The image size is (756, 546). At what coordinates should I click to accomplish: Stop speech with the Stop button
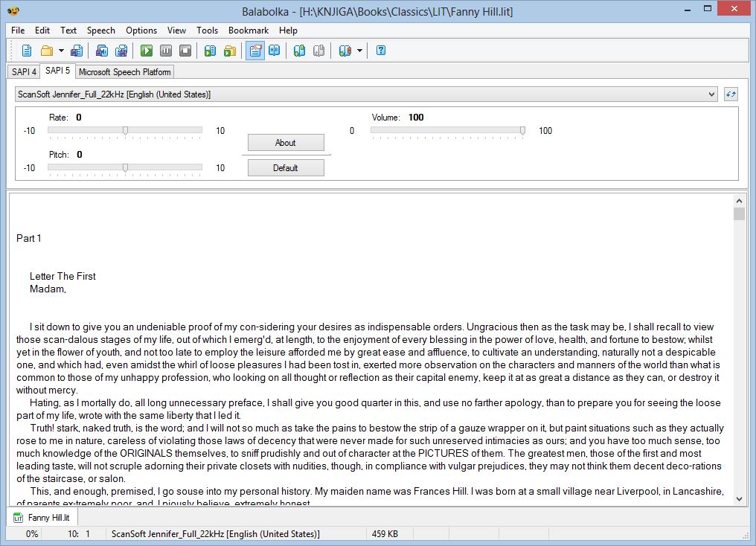click(185, 51)
